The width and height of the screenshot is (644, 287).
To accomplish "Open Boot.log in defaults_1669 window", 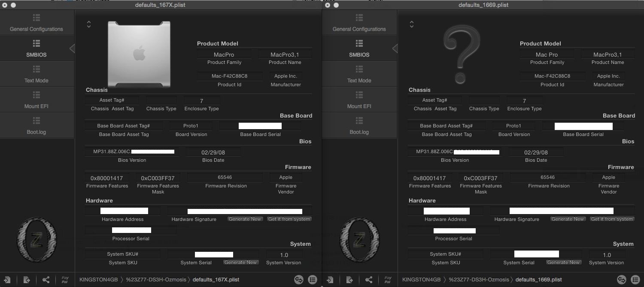I will pyautogui.click(x=359, y=126).
